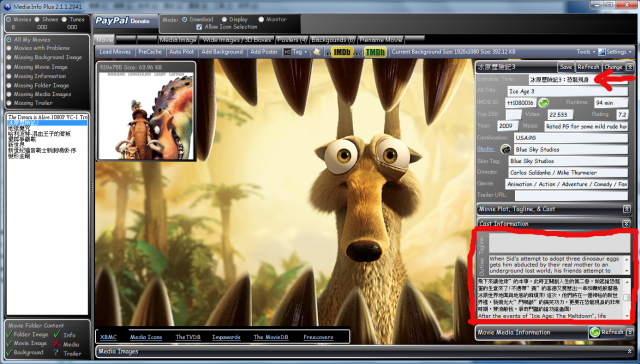640x364 pixels.
Task: Open the Freecovers link
Action: [x=318, y=337]
